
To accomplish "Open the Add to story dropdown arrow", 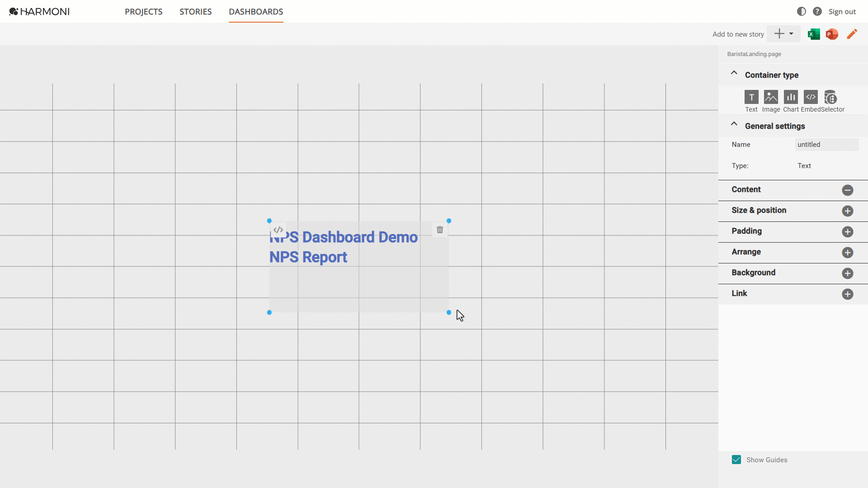I will point(791,34).
